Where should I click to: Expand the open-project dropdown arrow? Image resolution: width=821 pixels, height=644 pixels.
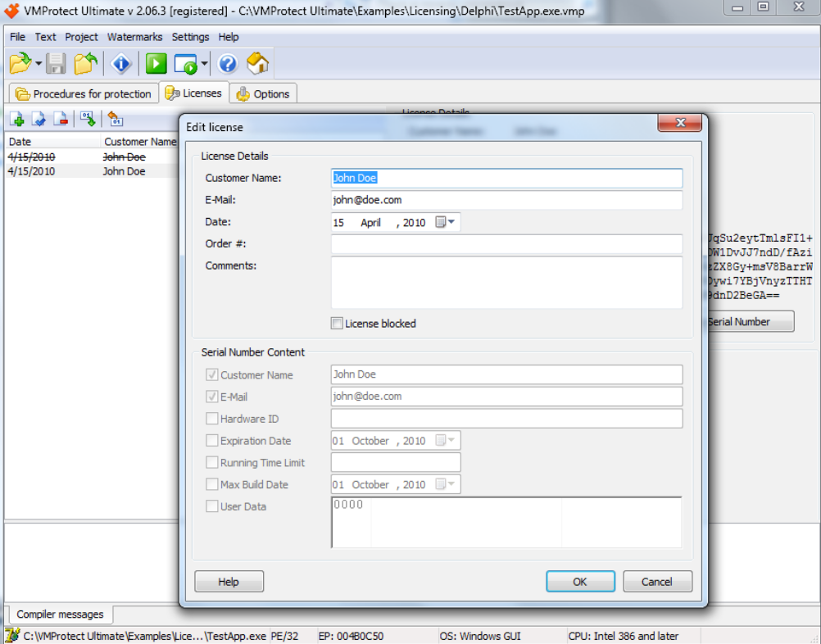point(39,64)
